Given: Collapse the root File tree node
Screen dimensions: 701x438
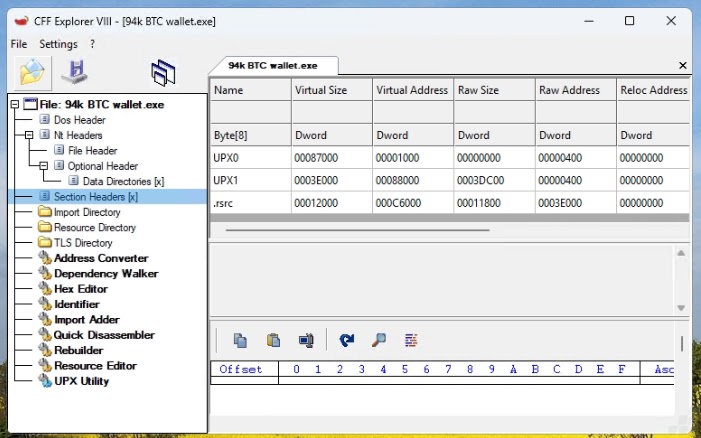Looking at the screenshot, I should tap(15, 104).
